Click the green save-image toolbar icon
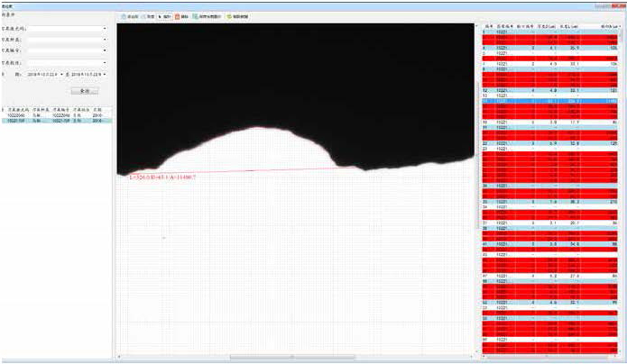The height and width of the screenshot is (364, 627). (207, 16)
